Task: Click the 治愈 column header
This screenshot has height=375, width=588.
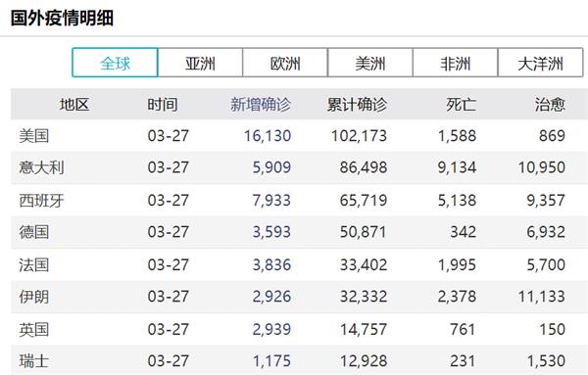Action: coord(550,104)
